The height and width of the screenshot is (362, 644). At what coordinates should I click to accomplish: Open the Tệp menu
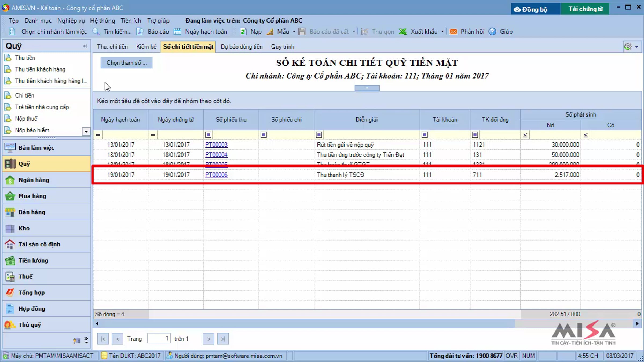pos(14,21)
